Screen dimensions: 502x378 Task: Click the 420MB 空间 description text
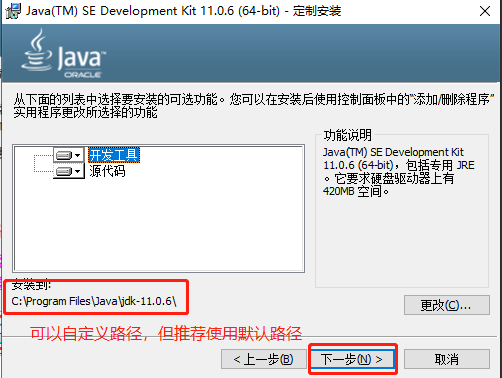356,191
